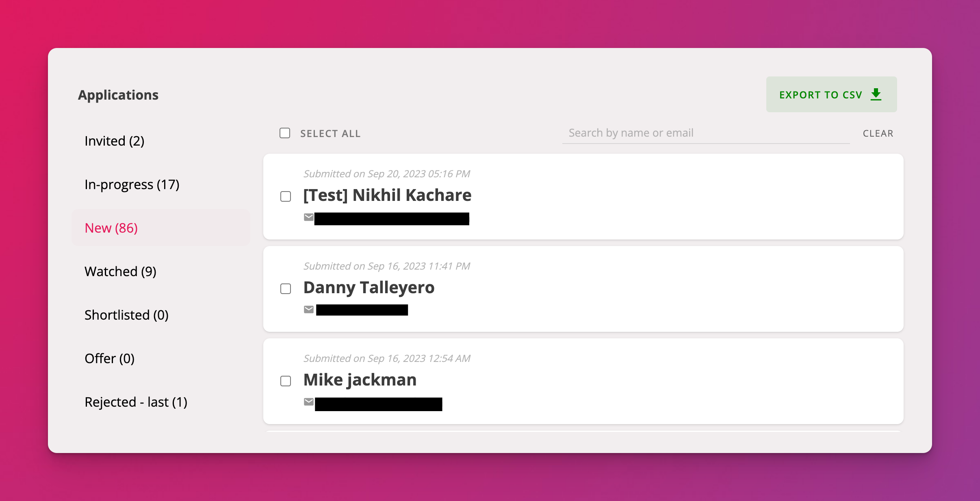Viewport: 980px width, 501px height.
Task: Click the Clear search button
Action: coord(878,133)
